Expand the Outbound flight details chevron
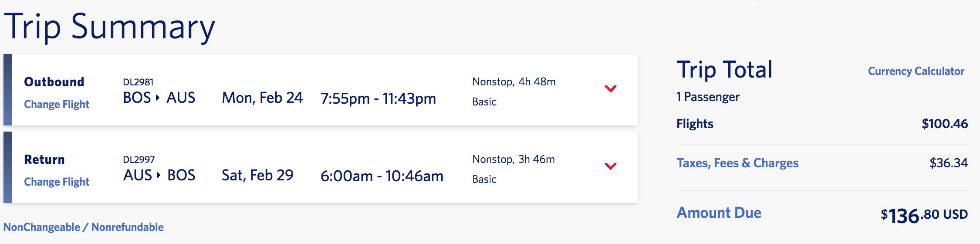This screenshot has height=244, width=980. [x=611, y=89]
